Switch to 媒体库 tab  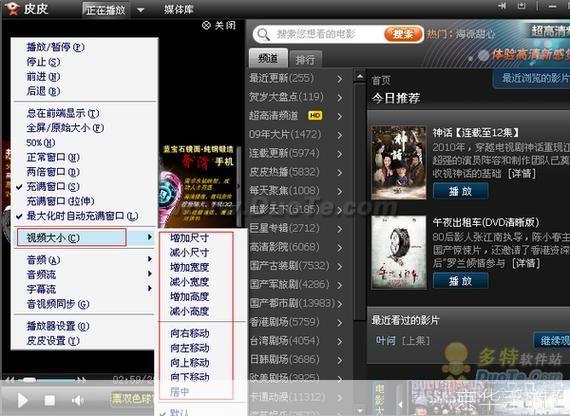point(178,9)
